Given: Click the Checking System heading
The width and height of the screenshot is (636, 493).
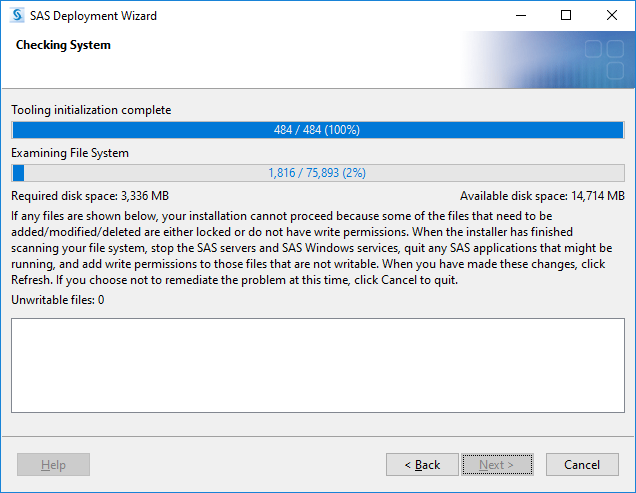Looking at the screenshot, I should [63, 45].
